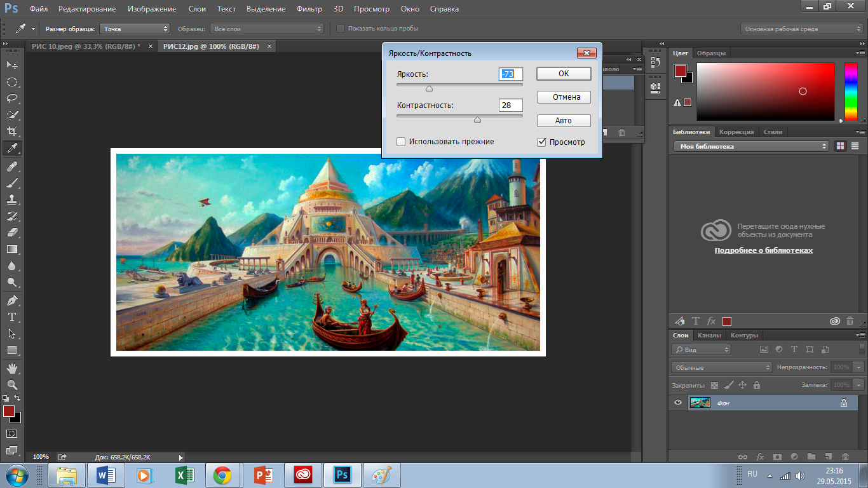Switch libraries panel to list view
Image resolution: width=868 pixels, height=488 pixels.
[x=855, y=146]
